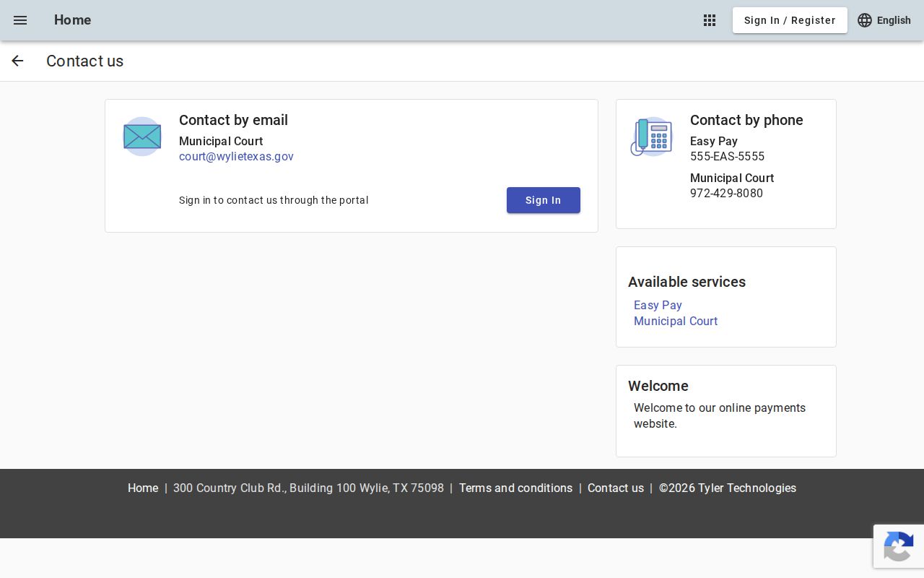Click the Contact by email heading
This screenshot has width=924, height=578.
[x=233, y=120]
